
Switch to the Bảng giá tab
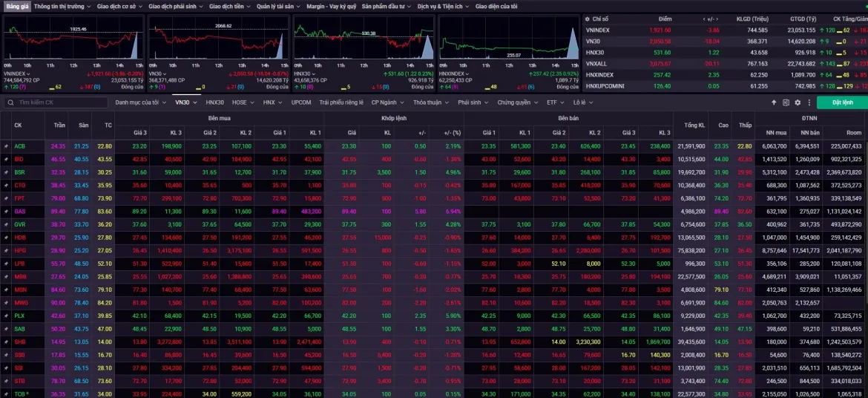16,7
